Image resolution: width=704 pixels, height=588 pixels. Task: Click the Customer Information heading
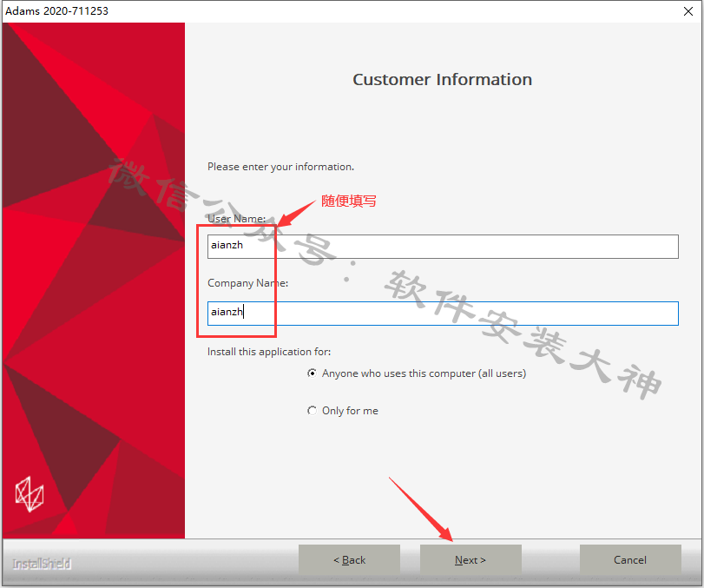click(x=442, y=80)
